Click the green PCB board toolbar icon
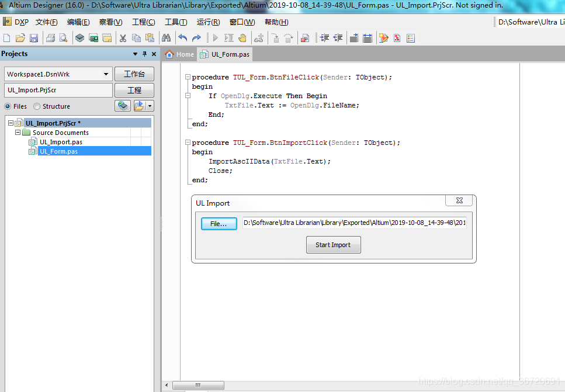 pyautogui.click(x=93, y=38)
